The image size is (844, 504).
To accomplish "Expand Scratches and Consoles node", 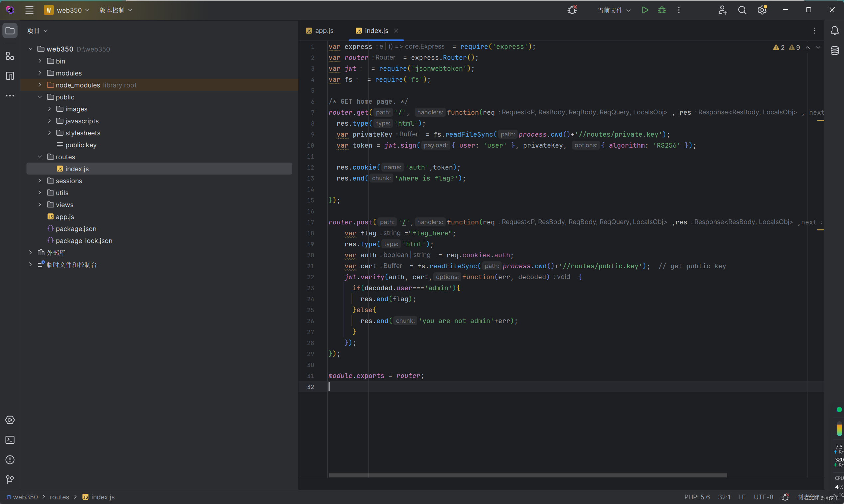I will tap(31, 264).
